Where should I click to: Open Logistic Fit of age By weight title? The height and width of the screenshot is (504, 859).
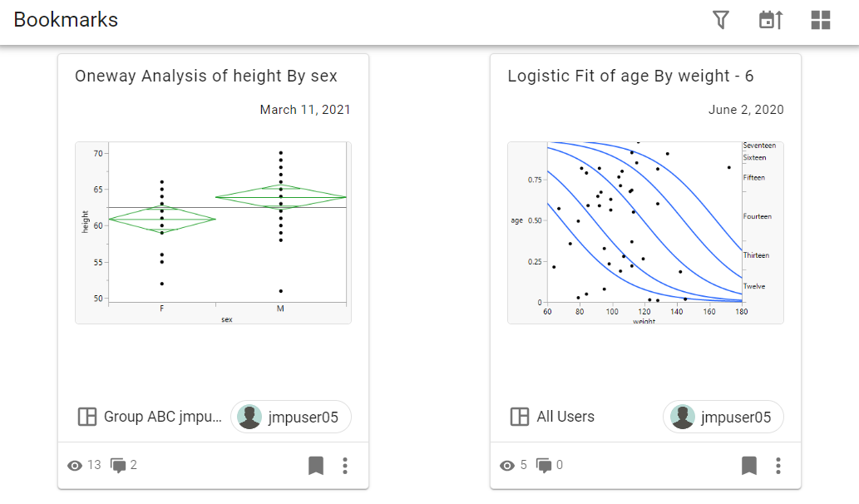tap(630, 77)
